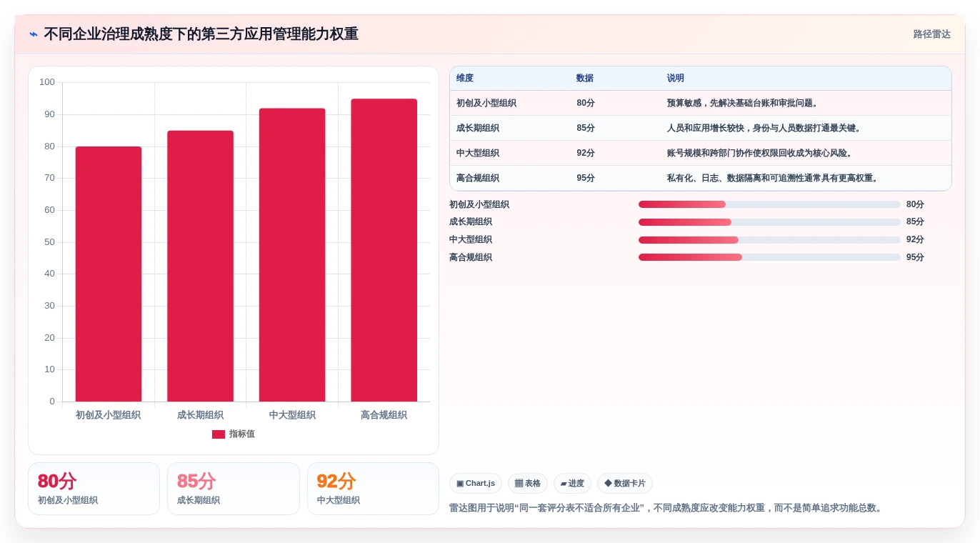Click description about 账号规模和跨部门协作

[760, 153]
